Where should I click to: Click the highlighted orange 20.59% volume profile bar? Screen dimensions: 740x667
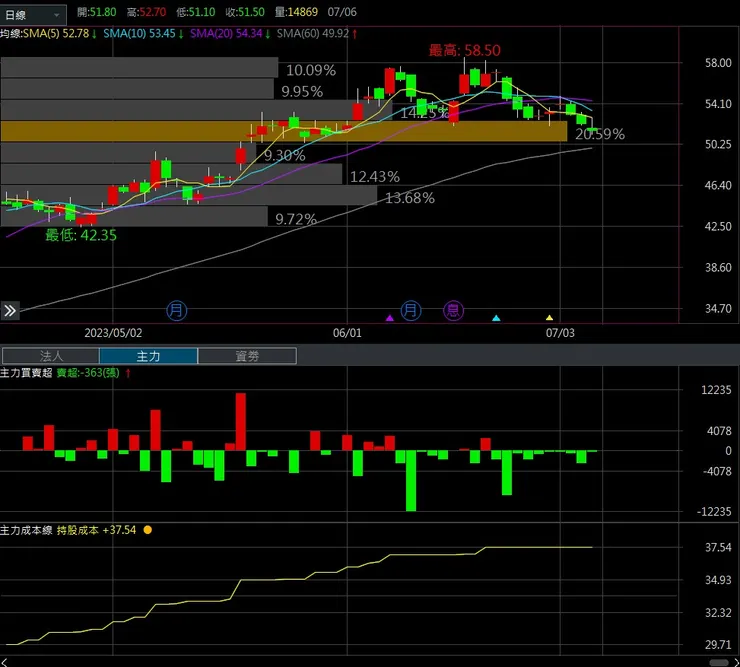(284, 131)
